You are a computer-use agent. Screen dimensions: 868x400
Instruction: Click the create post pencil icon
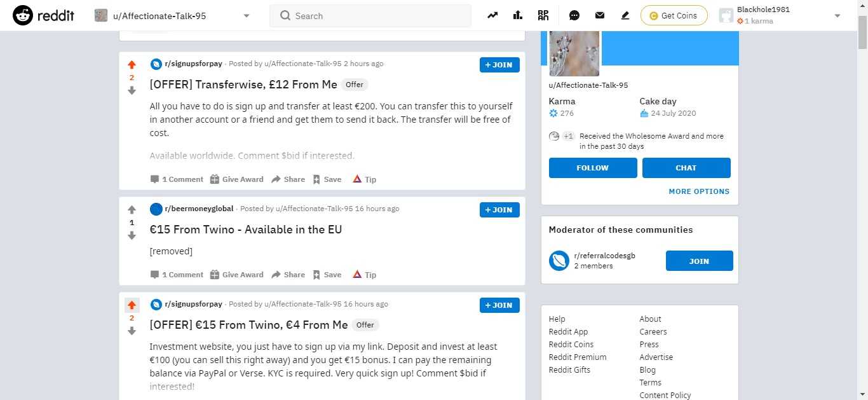pos(625,15)
